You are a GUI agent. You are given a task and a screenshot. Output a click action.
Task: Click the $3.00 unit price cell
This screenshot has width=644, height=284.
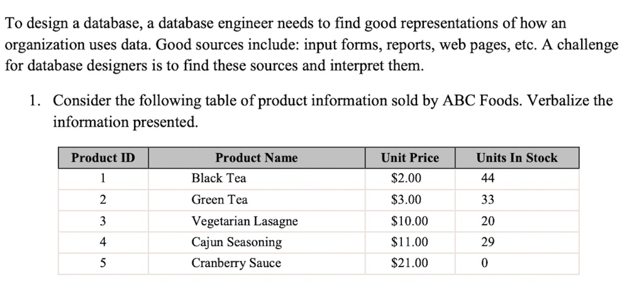pyautogui.click(x=410, y=200)
